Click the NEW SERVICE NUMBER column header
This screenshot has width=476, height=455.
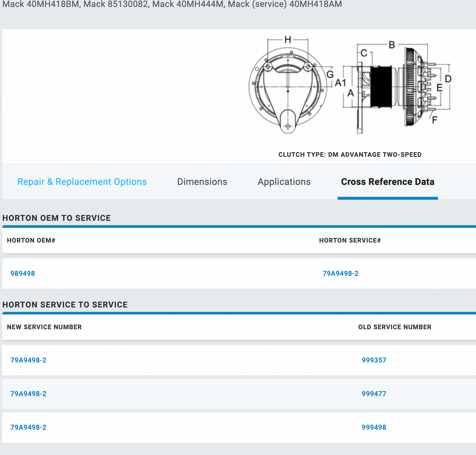(44, 327)
